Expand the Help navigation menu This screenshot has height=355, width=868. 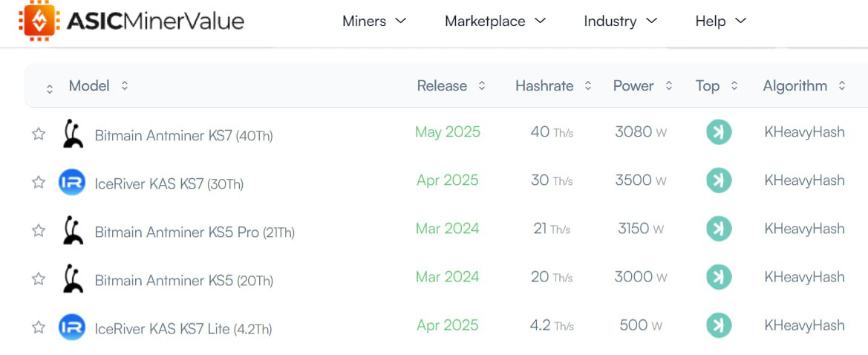[x=721, y=21]
